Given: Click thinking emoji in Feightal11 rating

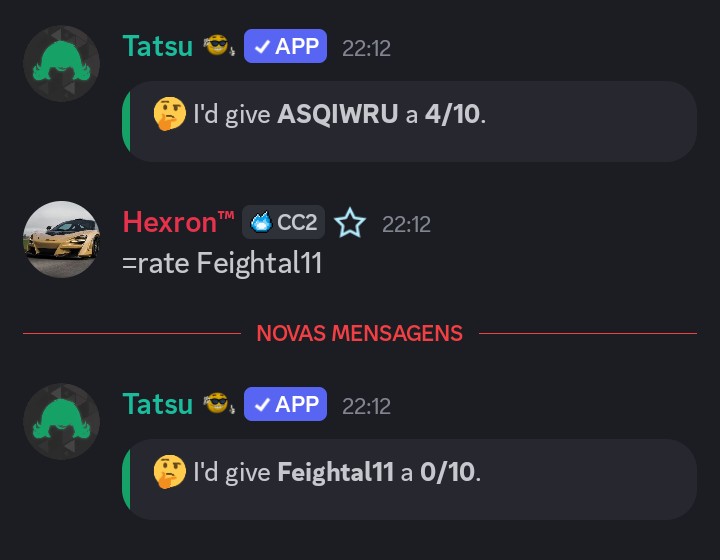Looking at the screenshot, I should tap(170, 472).
